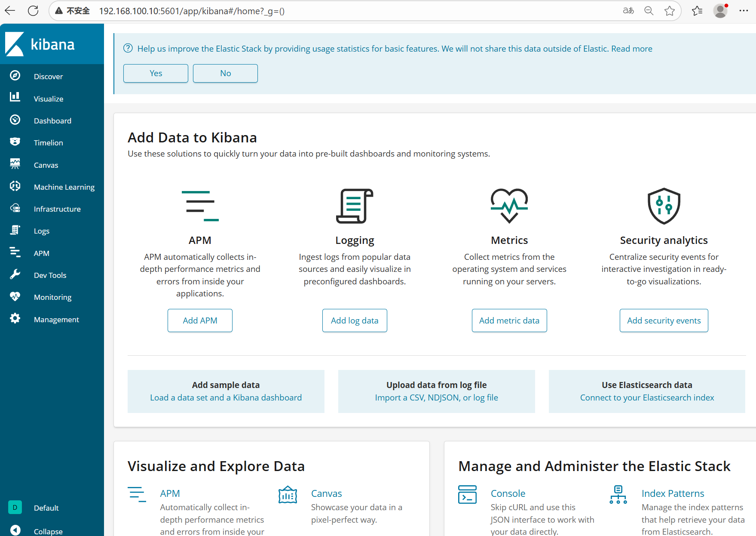Open Infrastructure via its sidebar icon
Viewport: 756px width, 536px height.
tap(15, 208)
